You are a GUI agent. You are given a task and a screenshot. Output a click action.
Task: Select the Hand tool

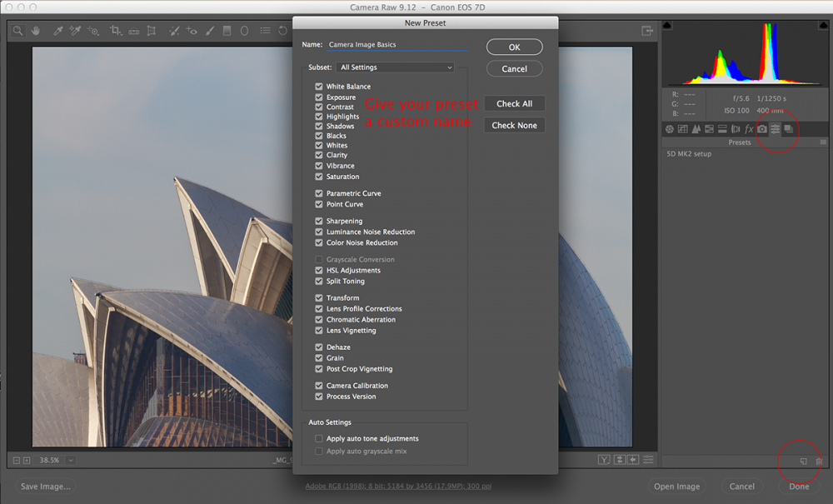34,31
